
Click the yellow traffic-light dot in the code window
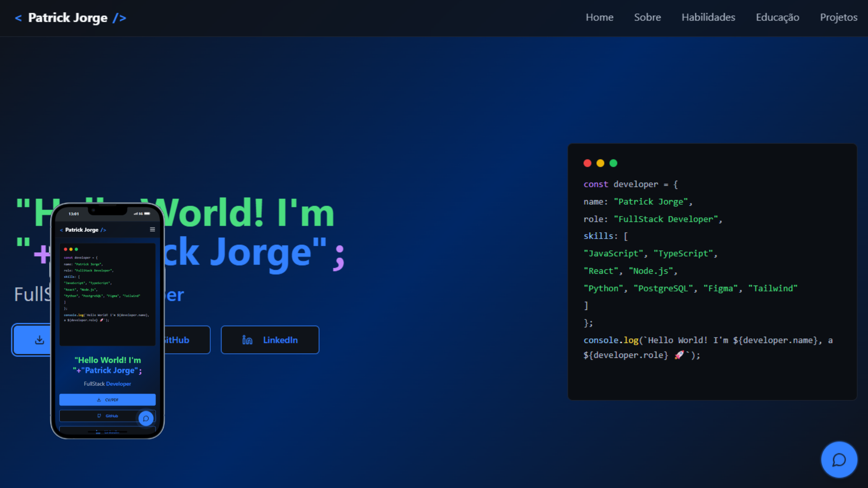pos(600,163)
